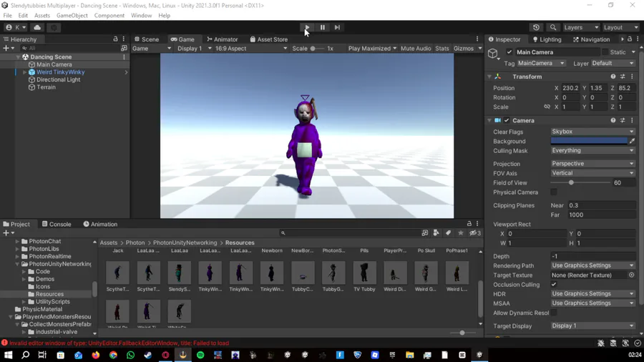644x362 pixels.
Task: Click the Background color swatch
Action: [x=589, y=141]
